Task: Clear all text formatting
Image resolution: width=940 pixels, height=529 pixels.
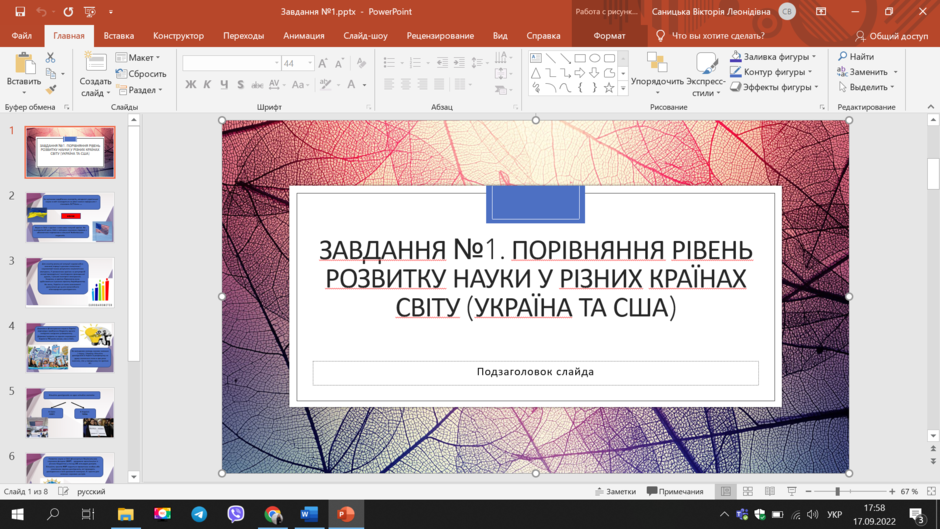Action: [x=361, y=63]
